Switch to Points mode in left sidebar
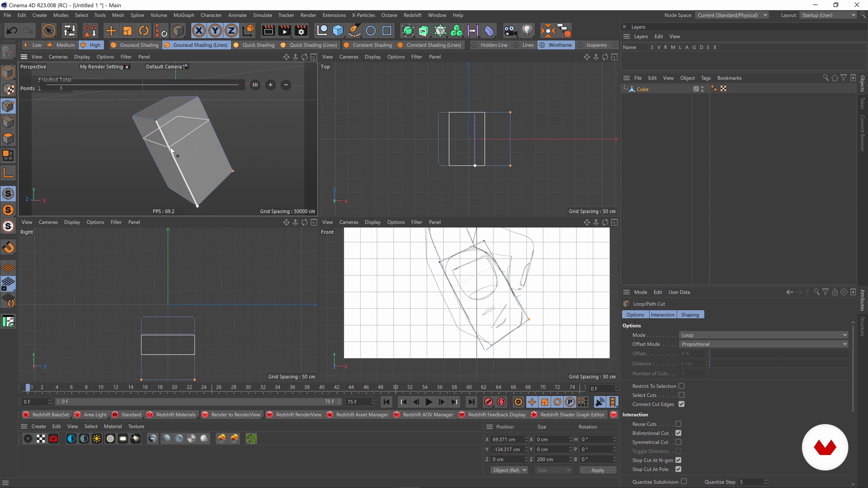 click(x=8, y=106)
